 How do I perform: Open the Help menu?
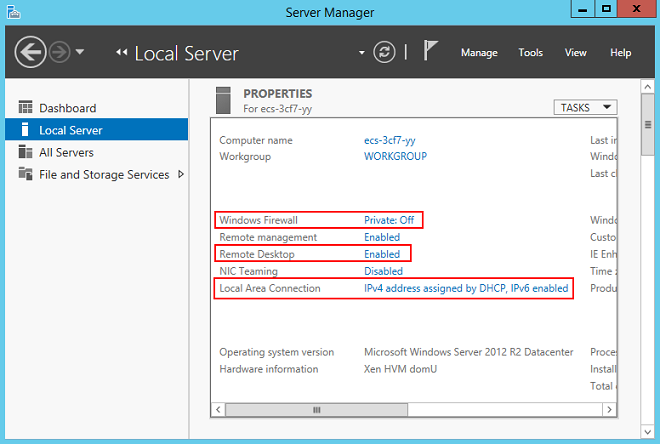[620, 53]
